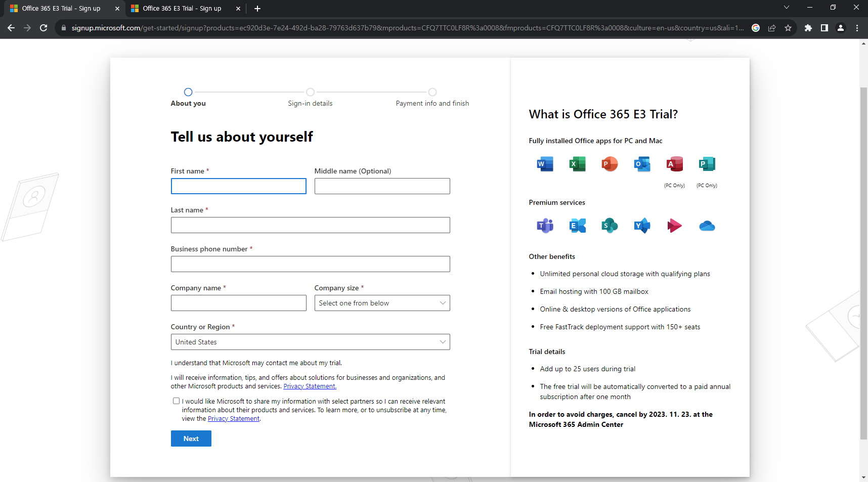This screenshot has width=868, height=482.
Task: Click the Google icon in address bar
Action: click(756, 28)
